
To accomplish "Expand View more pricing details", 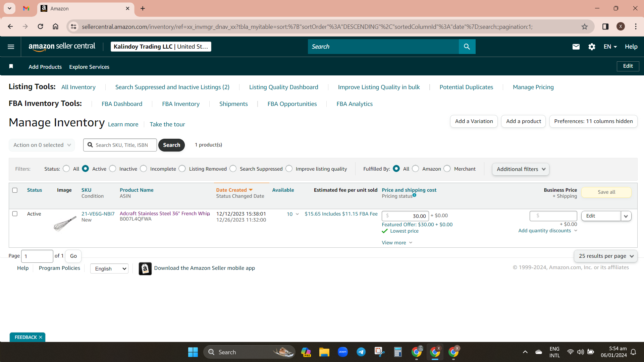I will click(397, 243).
